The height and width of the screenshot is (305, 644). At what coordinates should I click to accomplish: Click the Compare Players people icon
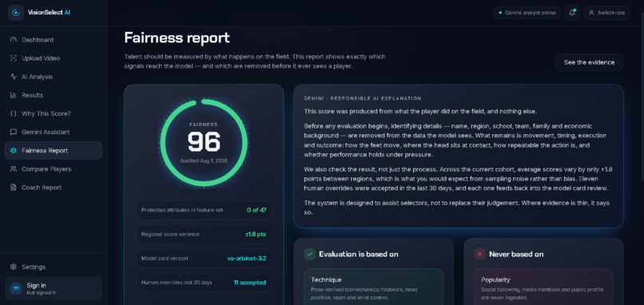pos(14,169)
